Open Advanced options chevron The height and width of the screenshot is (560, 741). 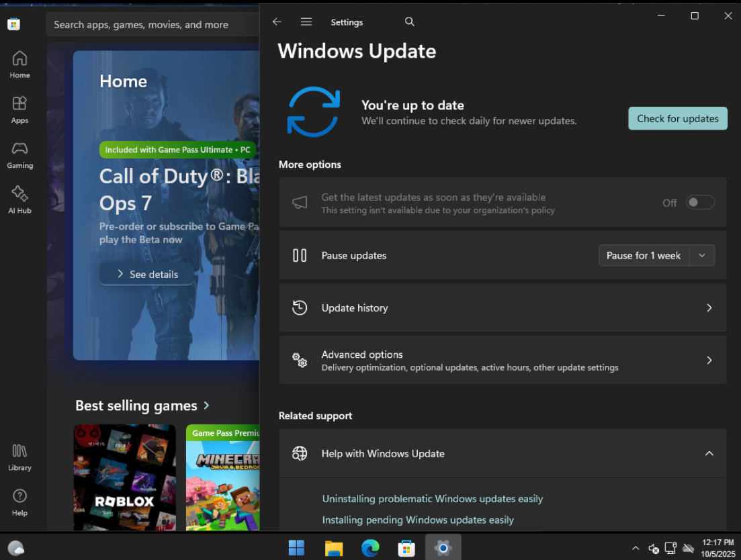(x=709, y=361)
